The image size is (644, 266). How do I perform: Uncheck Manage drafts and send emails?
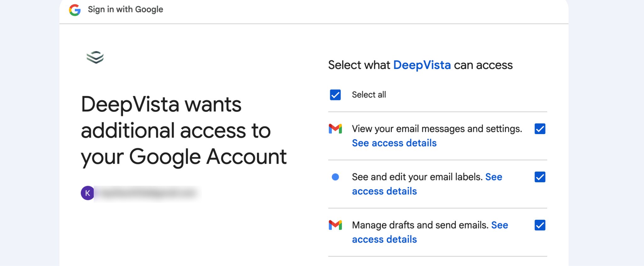(540, 225)
